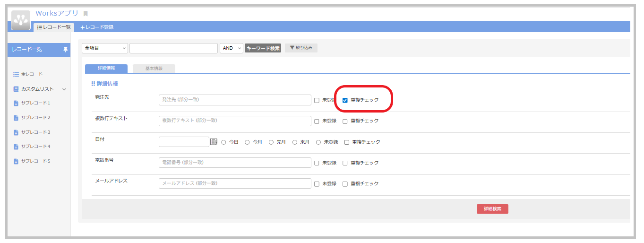Click the キーワード検索 button
The width and height of the screenshot is (644, 243).
click(263, 48)
